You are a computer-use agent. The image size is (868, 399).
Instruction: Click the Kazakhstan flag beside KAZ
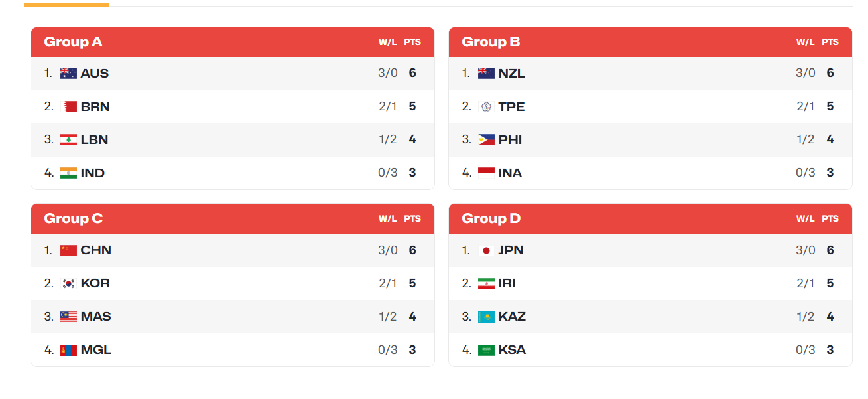click(486, 317)
